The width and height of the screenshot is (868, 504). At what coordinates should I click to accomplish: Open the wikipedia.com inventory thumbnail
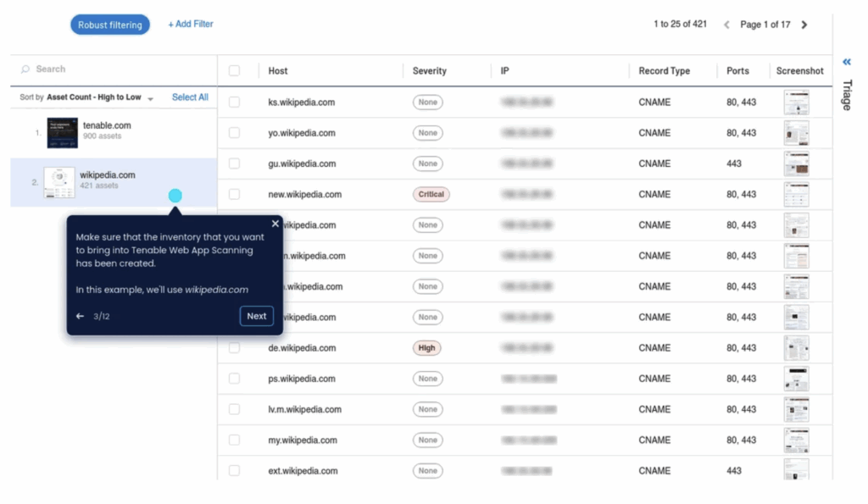coord(59,183)
